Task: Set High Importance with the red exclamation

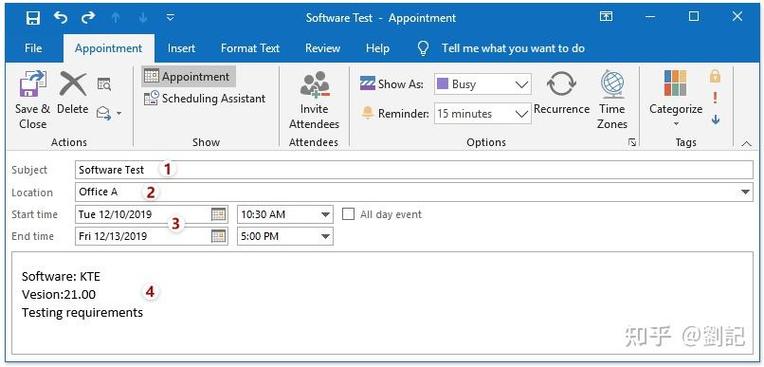Action: point(715,98)
